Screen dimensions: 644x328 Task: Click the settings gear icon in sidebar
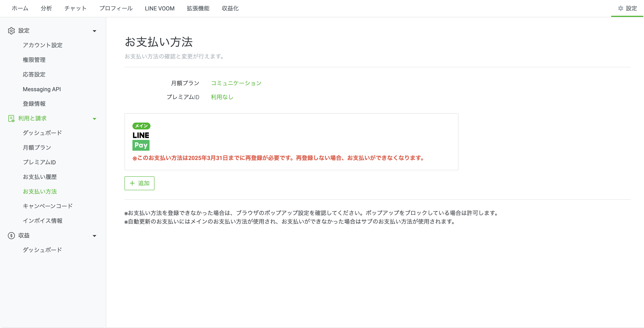pyautogui.click(x=11, y=31)
